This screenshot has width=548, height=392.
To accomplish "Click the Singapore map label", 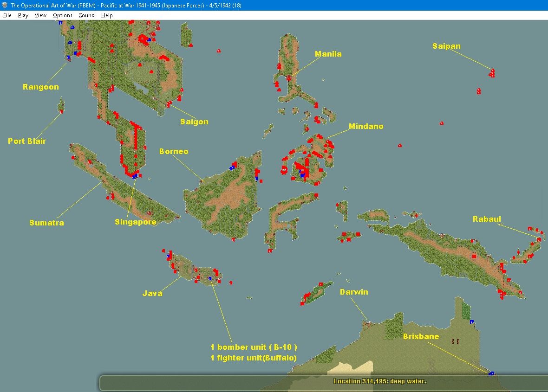I will pos(135,222).
